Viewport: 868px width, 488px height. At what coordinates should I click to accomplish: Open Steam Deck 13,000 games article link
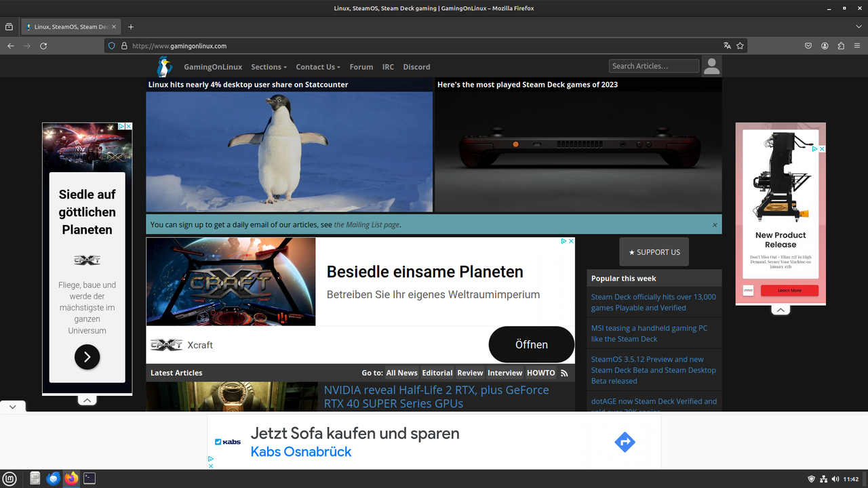point(654,302)
